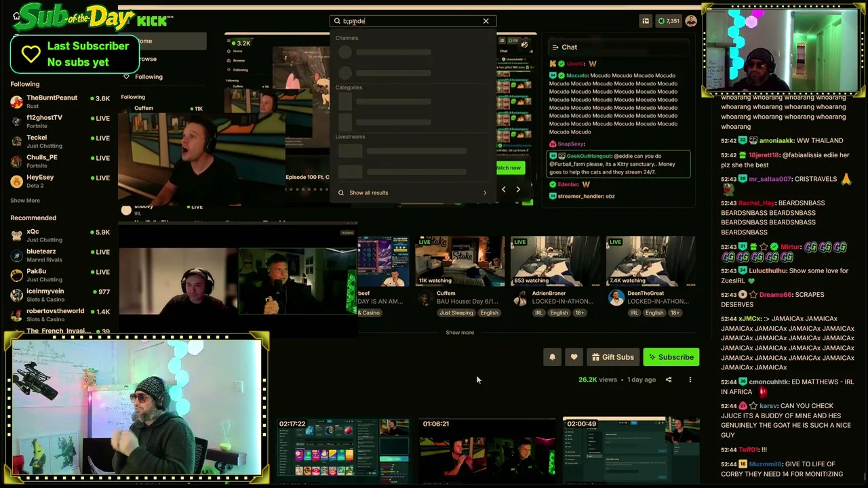Open f12ghostTV channel avatar

[x=17, y=121]
